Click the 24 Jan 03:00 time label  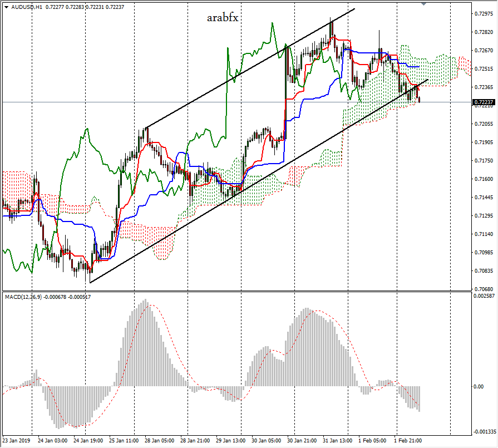coord(52,441)
